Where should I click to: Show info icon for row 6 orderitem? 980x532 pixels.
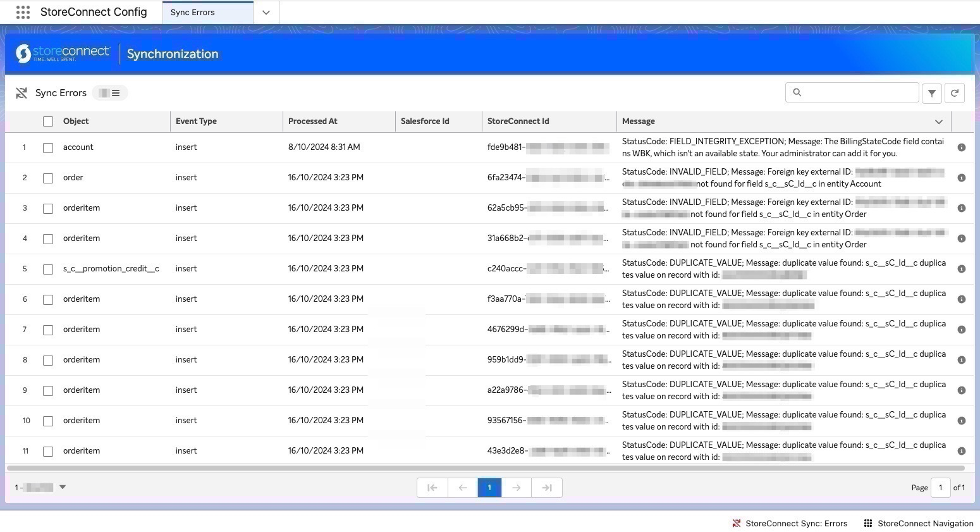coord(962,299)
